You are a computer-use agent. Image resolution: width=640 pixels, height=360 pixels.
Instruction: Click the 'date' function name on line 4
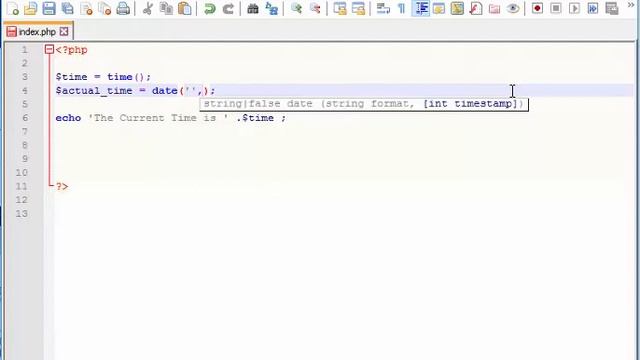pos(164,91)
